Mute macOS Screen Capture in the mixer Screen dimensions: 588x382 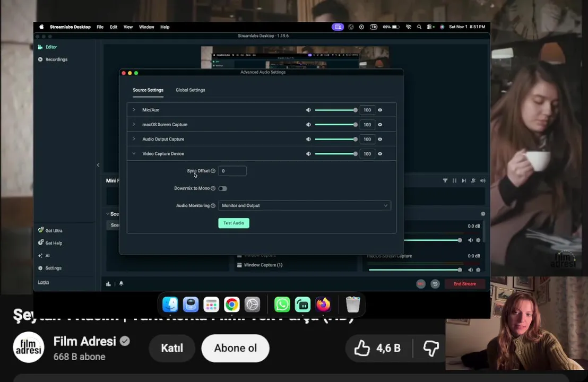(470, 270)
